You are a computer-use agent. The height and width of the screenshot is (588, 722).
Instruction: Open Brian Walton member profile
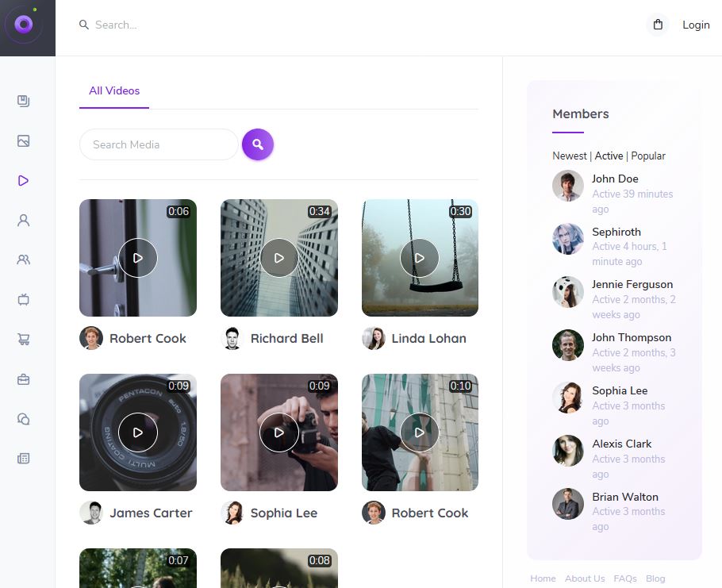[625, 497]
